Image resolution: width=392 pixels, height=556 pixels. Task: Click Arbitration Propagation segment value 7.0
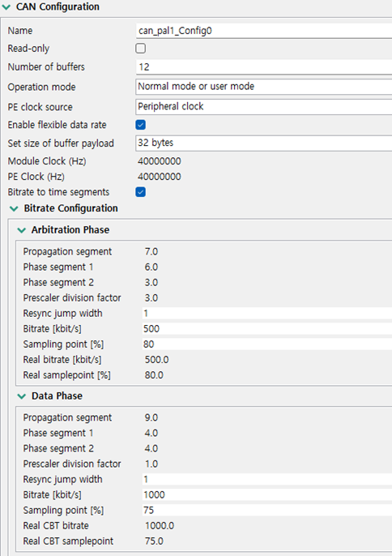pos(151,252)
